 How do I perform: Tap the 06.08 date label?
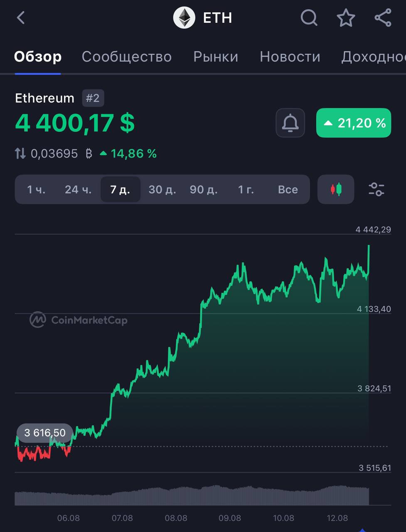[69, 518]
